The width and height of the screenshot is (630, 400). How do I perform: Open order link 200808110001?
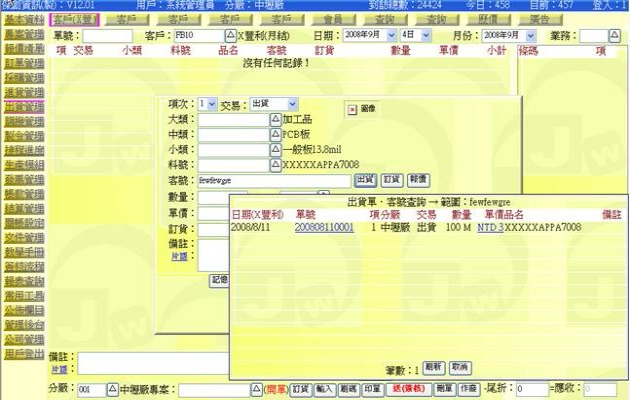pyautogui.click(x=324, y=228)
